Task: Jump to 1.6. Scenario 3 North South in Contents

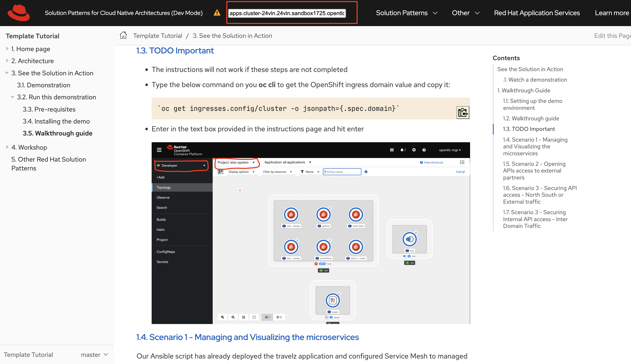Action: tap(540, 195)
